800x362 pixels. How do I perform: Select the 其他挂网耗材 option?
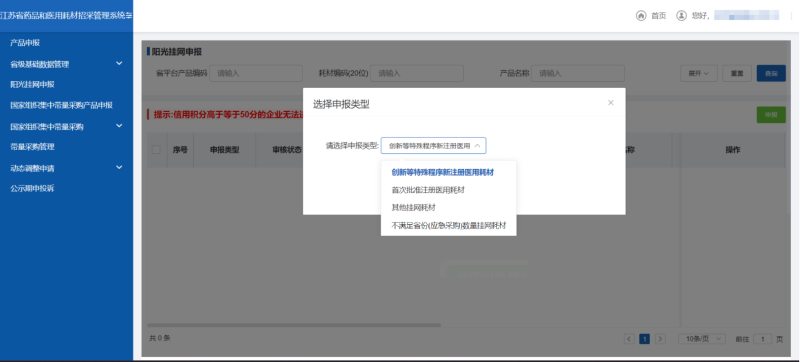[x=413, y=208]
